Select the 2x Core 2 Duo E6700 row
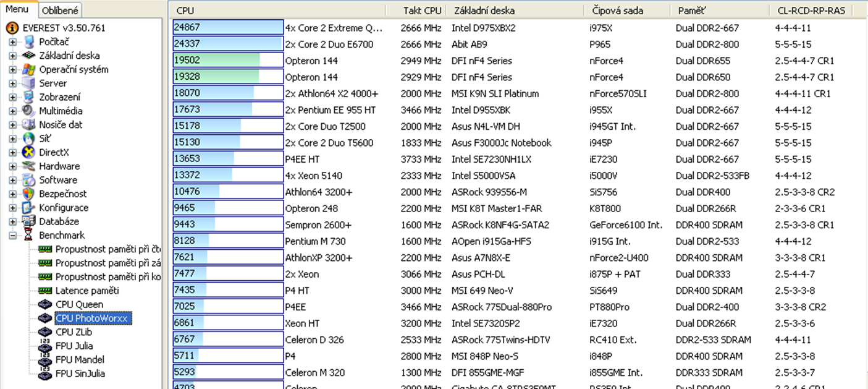This screenshot has height=389, width=868. point(518,45)
